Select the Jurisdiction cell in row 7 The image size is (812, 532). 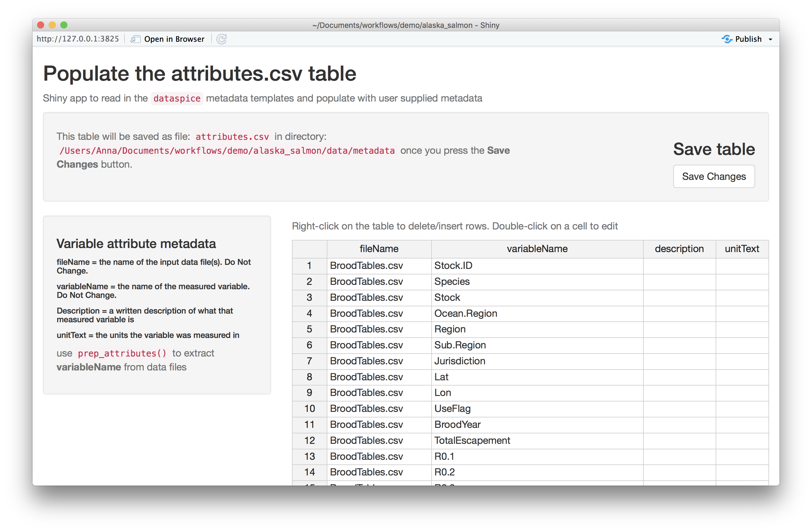[460, 361]
